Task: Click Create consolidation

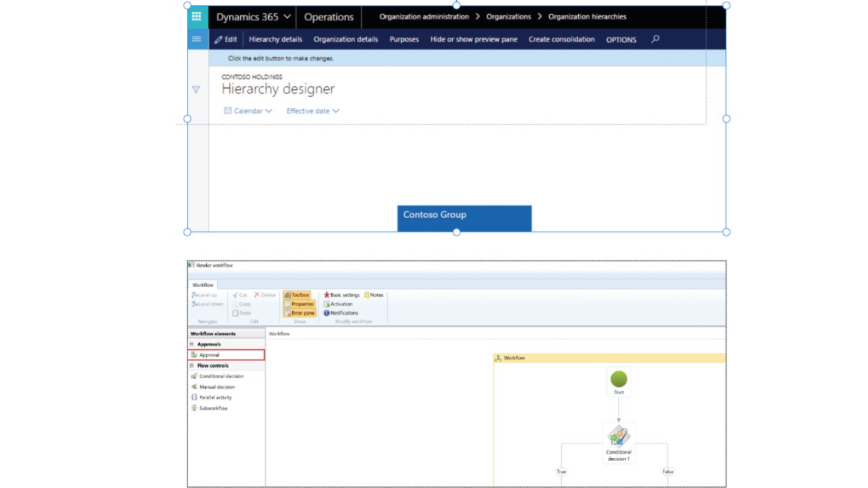Action: 561,39
